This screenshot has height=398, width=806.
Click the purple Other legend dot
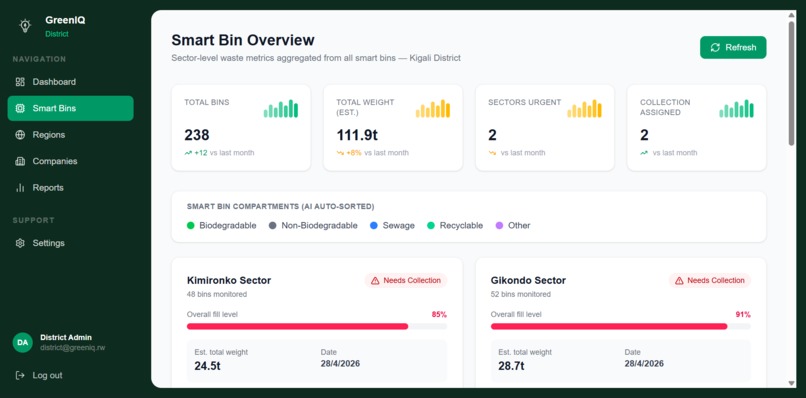point(499,225)
